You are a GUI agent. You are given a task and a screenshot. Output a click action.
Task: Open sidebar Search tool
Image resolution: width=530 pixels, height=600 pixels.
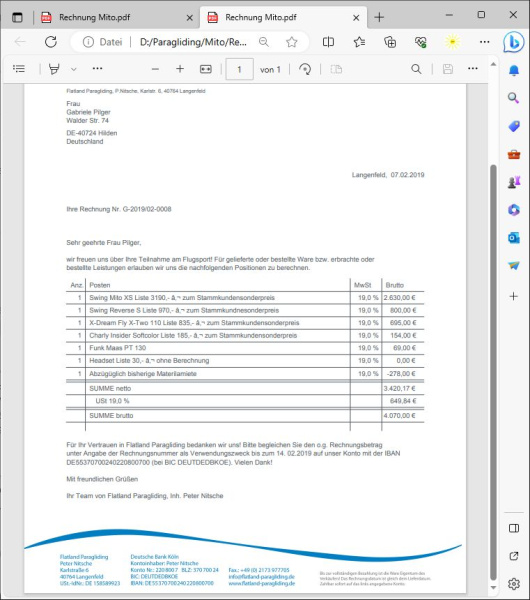coord(514,98)
